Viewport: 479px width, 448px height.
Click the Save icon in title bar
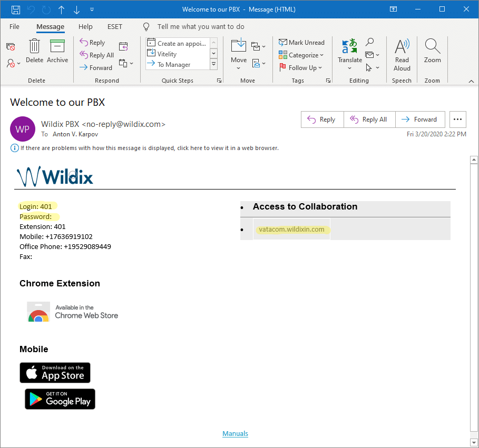[x=16, y=9]
